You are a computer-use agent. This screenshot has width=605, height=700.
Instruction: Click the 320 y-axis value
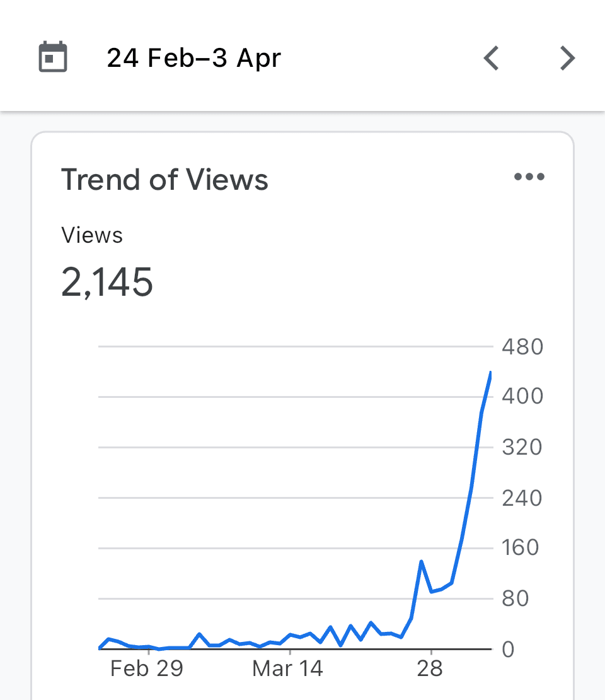pos(522,447)
